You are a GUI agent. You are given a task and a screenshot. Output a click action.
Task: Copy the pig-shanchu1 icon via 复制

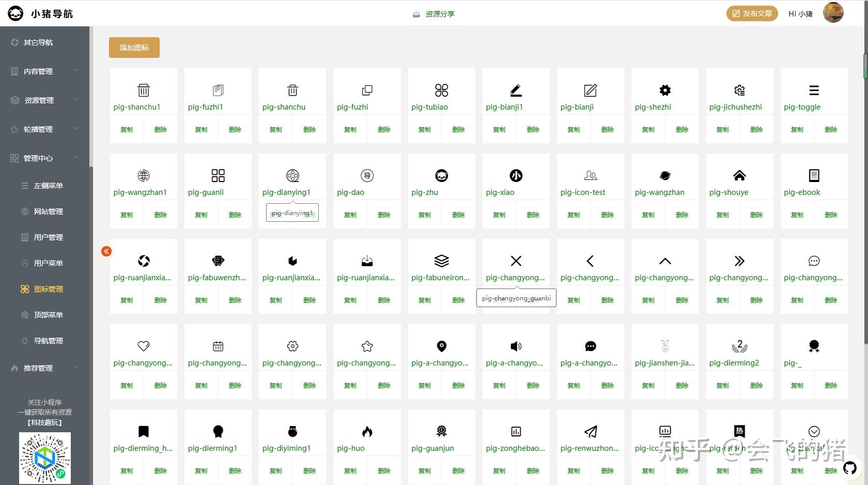click(x=127, y=129)
